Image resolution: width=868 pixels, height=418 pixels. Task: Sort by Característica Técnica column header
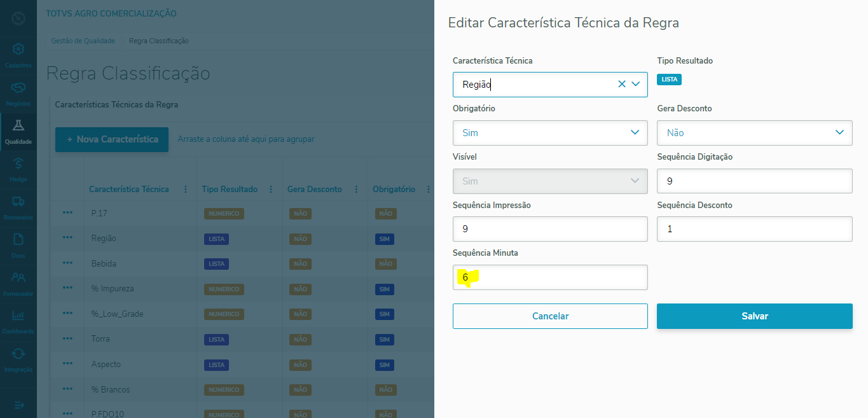click(x=129, y=189)
